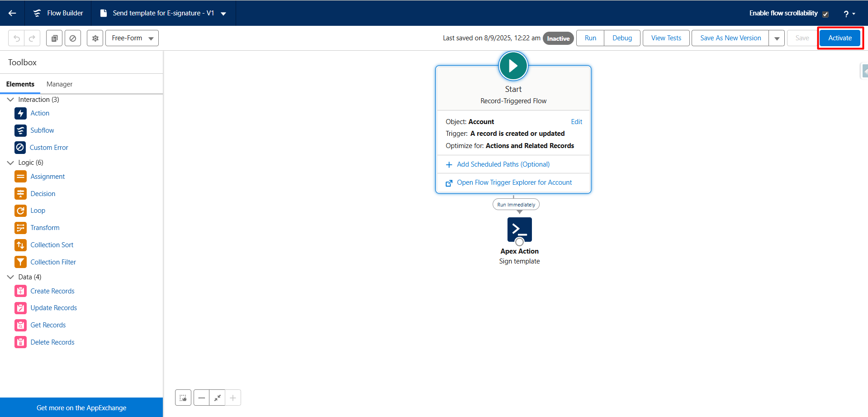
Task: Collapse the Interaction section
Action: [10, 100]
